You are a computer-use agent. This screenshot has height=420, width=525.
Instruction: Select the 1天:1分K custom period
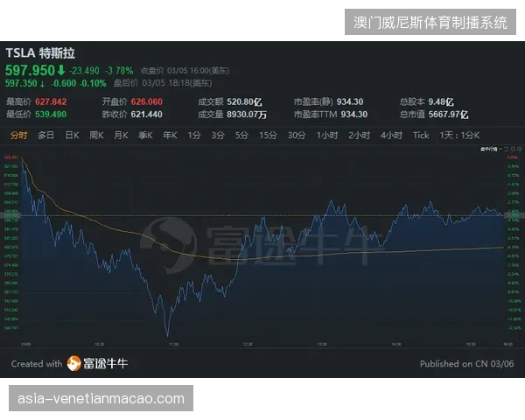click(459, 136)
